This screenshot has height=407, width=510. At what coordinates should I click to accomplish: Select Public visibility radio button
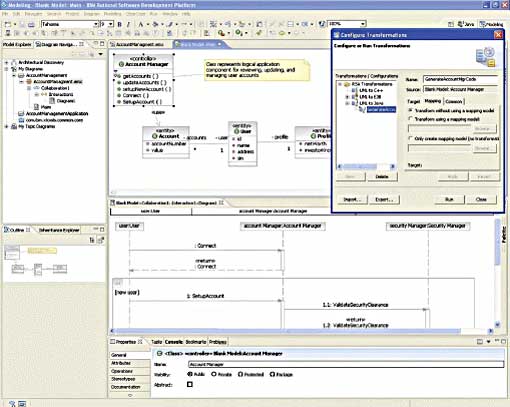tap(190, 374)
